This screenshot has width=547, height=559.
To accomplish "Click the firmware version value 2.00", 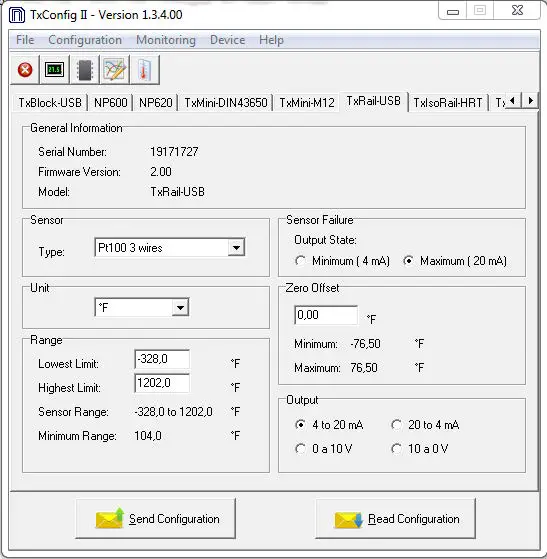I will tap(161, 172).
